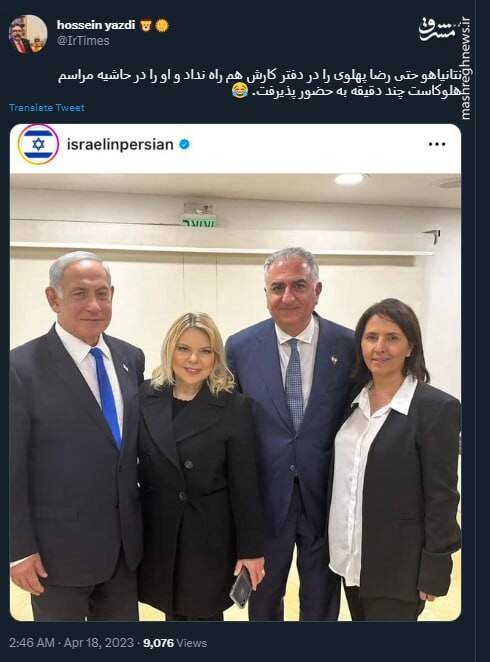Click the laughing-crying emoji in the tweet
This screenshot has width=490, height=662.
[240, 91]
